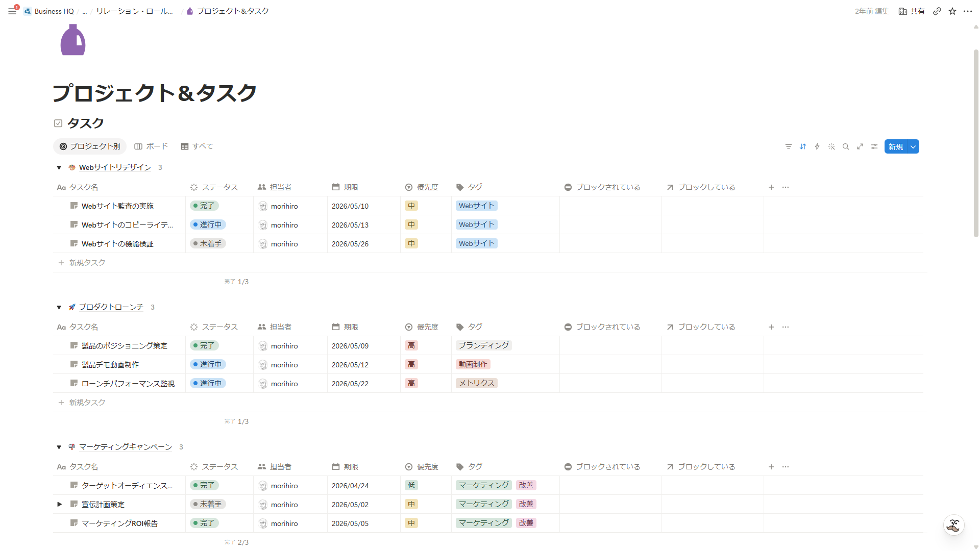980x551 pixels.
Task: Click the AI sparkle icon in toolbar
Action: [831, 147]
